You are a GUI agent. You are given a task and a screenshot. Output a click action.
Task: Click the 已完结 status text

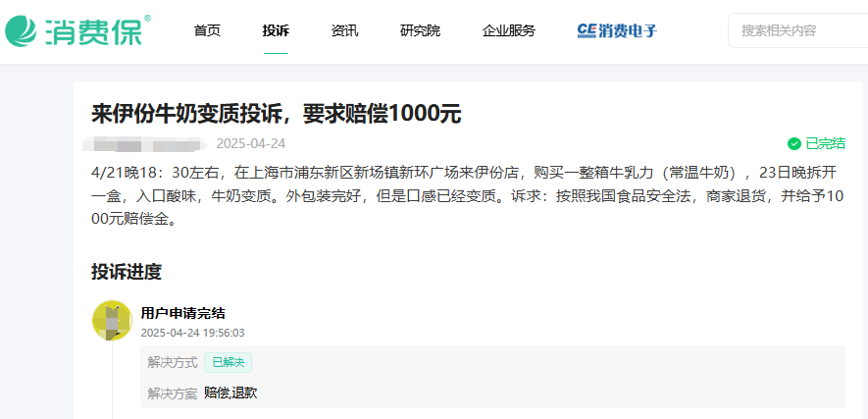coord(826,144)
